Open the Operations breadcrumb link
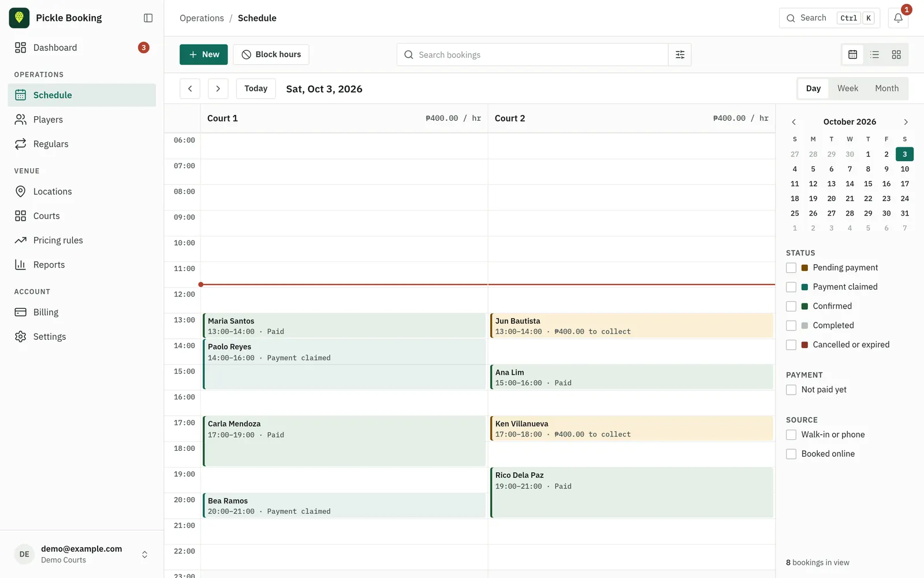 (202, 18)
